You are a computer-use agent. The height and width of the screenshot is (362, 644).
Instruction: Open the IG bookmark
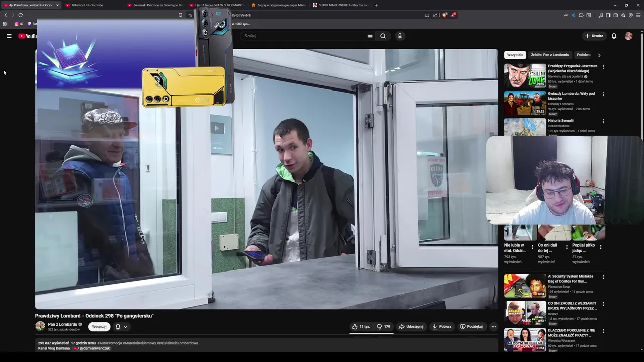pyautogui.click(x=19, y=24)
